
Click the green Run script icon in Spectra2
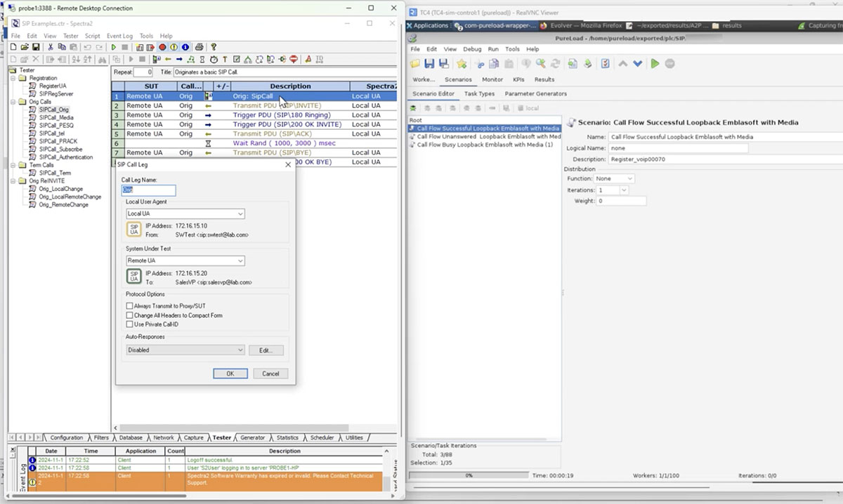coord(113,48)
